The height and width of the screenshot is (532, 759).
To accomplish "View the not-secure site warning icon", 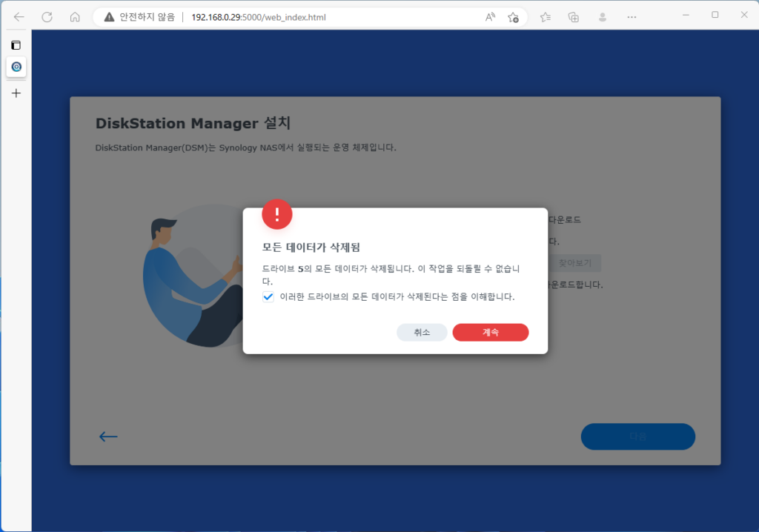I will (x=110, y=17).
